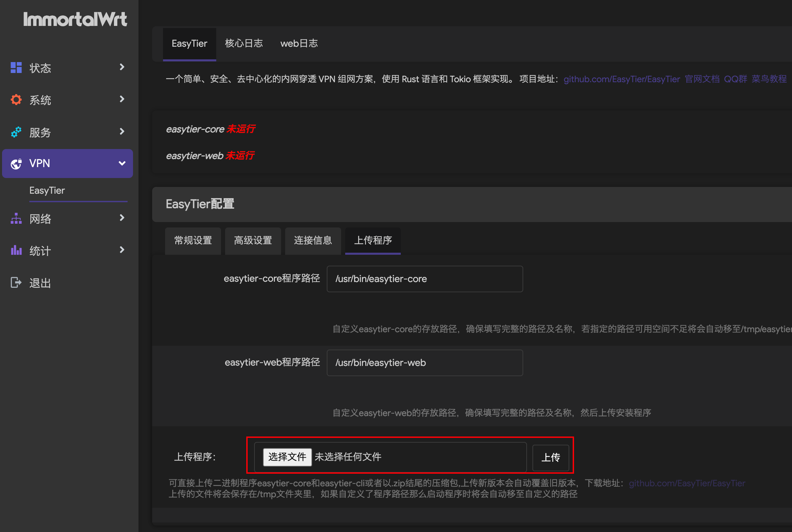The height and width of the screenshot is (532, 792).
Task: Click the easytier-web 未运行 status text
Action: (x=210, y=156)
